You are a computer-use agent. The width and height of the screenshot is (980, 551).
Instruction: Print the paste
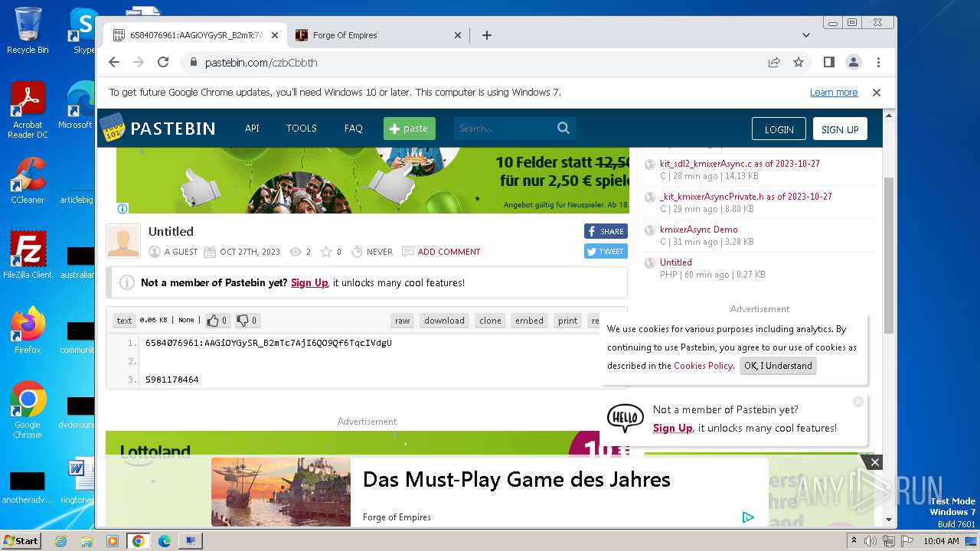(567, 321)
